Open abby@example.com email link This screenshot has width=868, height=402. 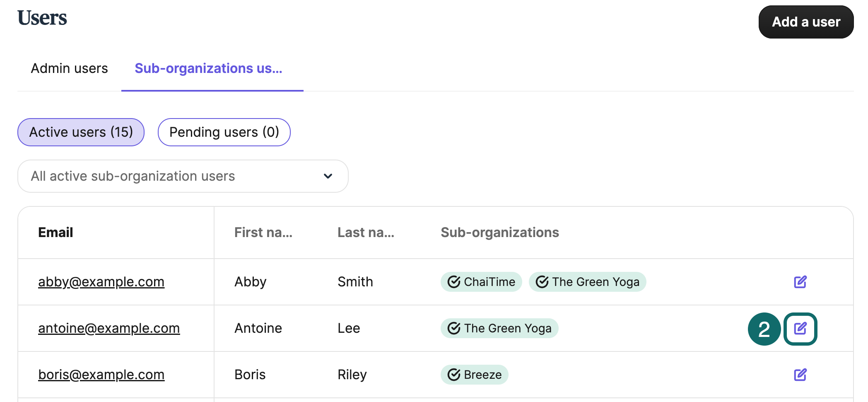(101, 282)
